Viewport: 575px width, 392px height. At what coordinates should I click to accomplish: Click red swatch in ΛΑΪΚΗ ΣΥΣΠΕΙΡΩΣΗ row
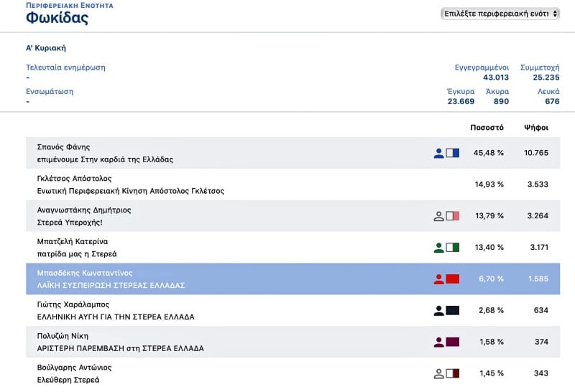click(x=453, y=279)
